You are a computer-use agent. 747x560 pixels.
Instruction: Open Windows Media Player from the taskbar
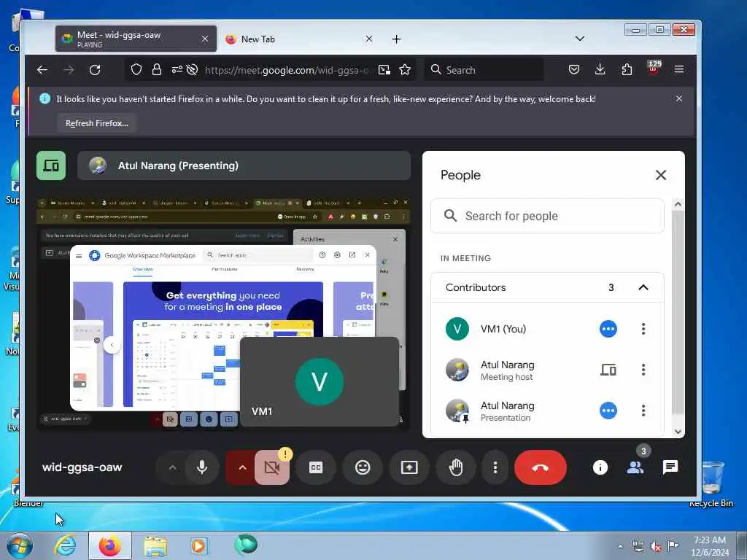tap(198, 545)
